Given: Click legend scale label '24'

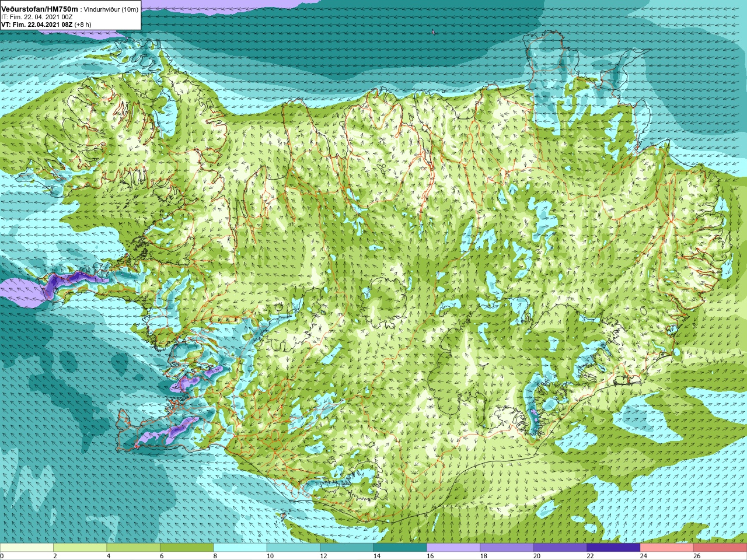Looking at the screenshot, I should 644,556.
